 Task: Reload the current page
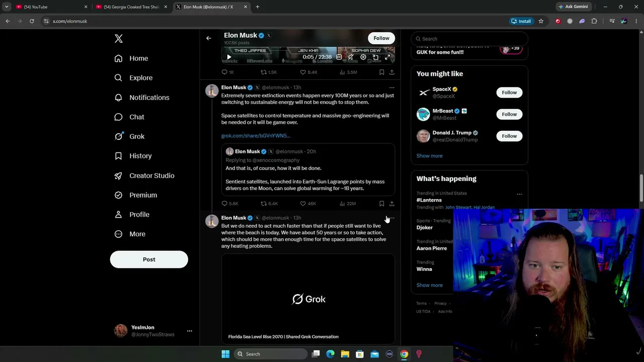point(32,21)
